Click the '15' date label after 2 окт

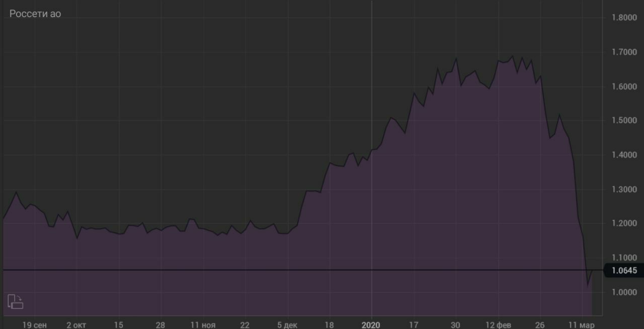[x=119, y=325]
